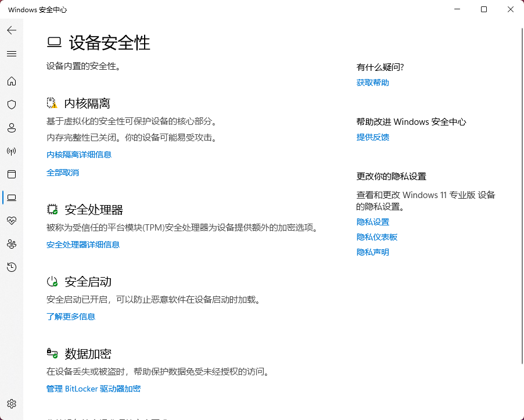Click the text 内存完整性已关闭。你的设备可能易受攻击。

[132, 137]
